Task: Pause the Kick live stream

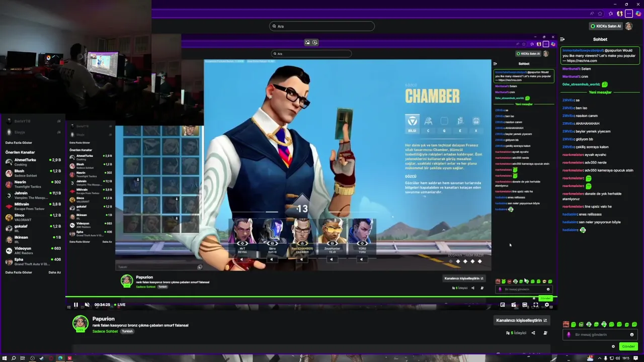Action: pyautogui.click(x=76, y=305)
